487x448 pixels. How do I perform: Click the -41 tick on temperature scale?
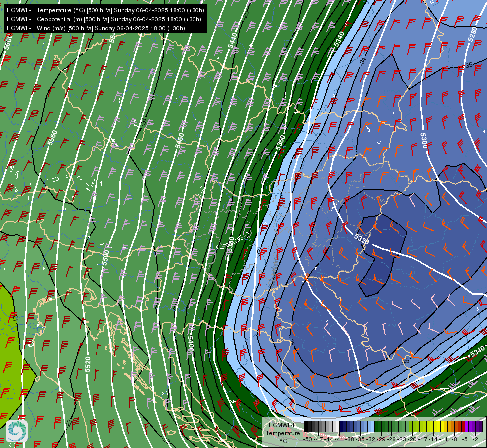339,439
